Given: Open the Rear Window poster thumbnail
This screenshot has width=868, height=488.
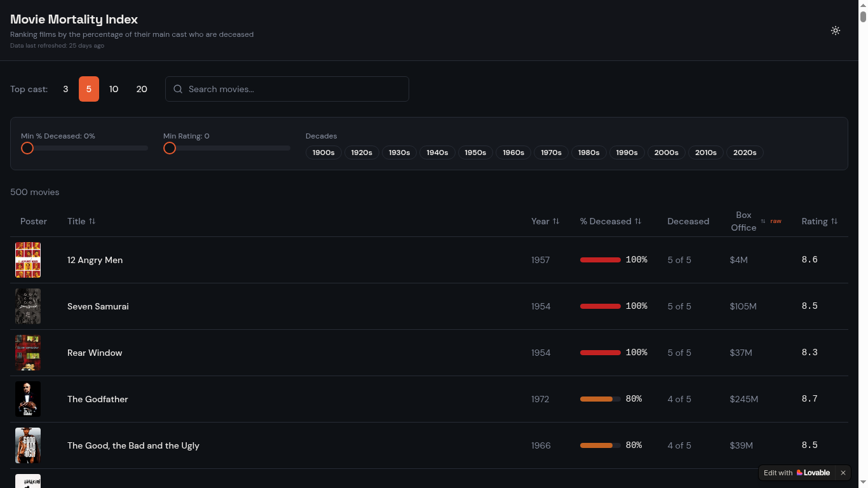Looking at the screenshot, I should pyautogui.click(x=28, y=353).
